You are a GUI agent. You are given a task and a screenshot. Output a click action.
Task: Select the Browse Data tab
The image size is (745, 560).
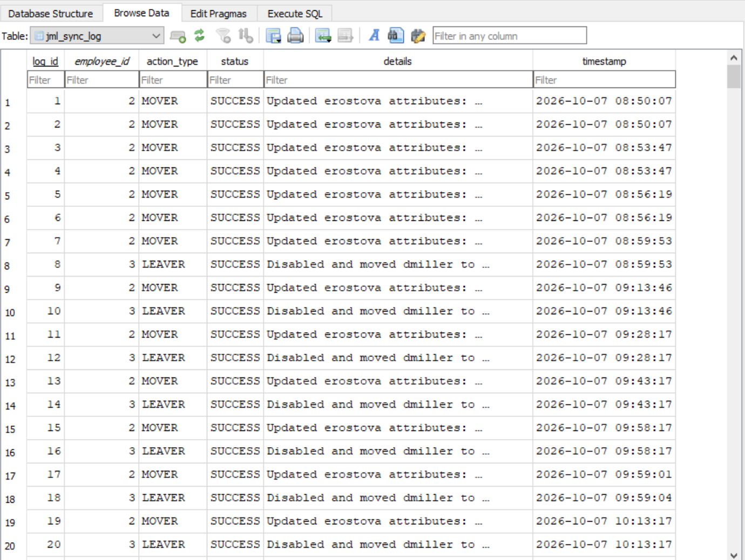click(x=141, y=13)
